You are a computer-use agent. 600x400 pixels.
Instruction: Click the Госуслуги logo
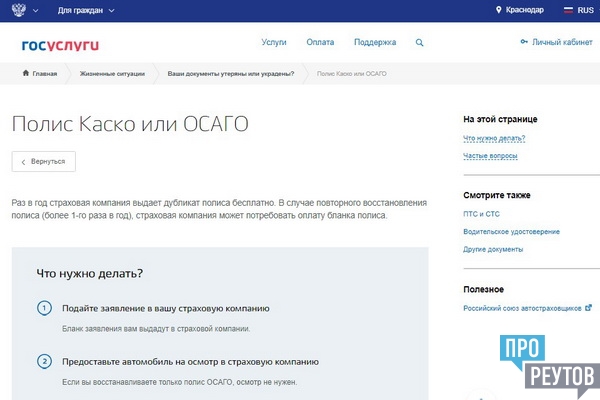pyautogui.click(x=60, y=45)
